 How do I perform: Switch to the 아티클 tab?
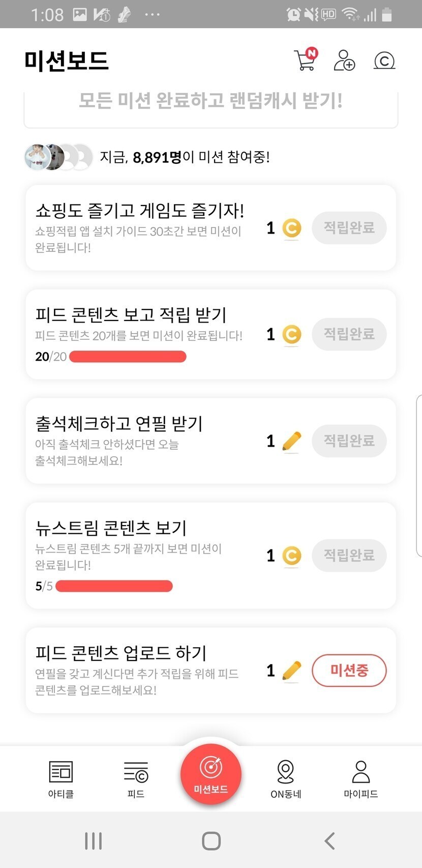[61, 778]
